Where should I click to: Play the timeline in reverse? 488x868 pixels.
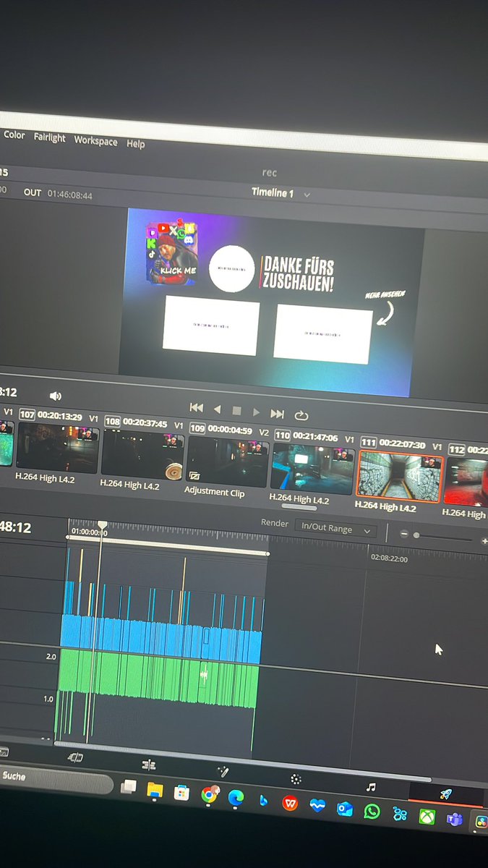point(217,409)
